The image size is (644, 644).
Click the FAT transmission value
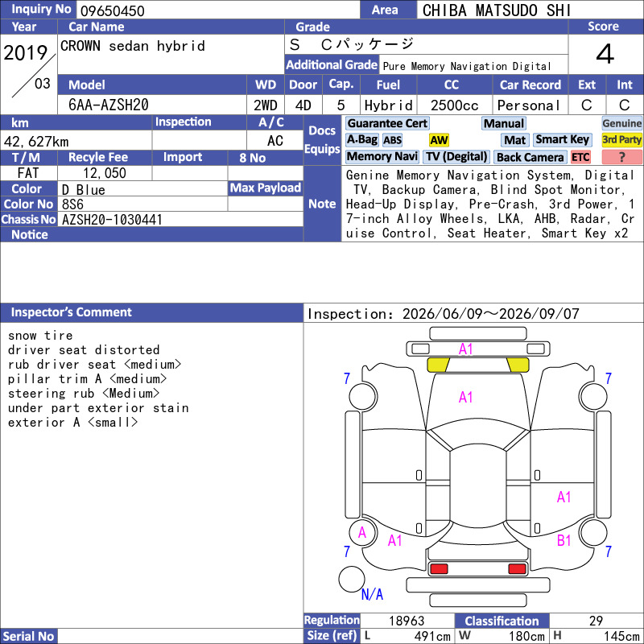coord(28,173)
